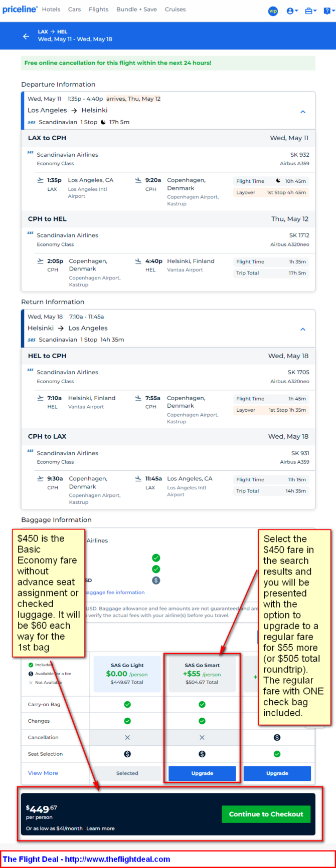The width and height of the screenshot is (336, 868).
Task: Open the Cruises menu item
Action: 175,10
